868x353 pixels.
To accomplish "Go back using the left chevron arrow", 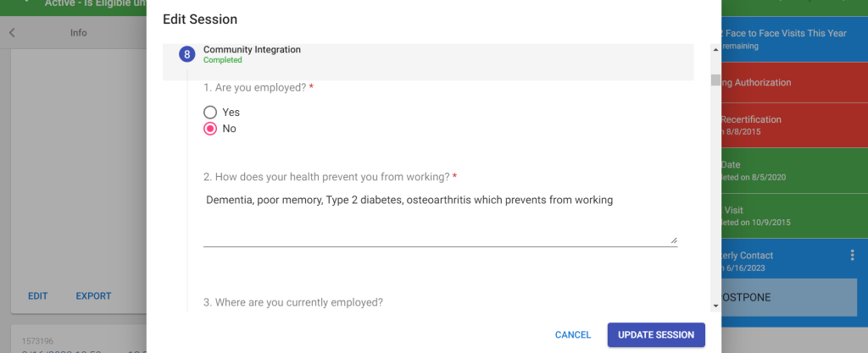I will 12,33.
